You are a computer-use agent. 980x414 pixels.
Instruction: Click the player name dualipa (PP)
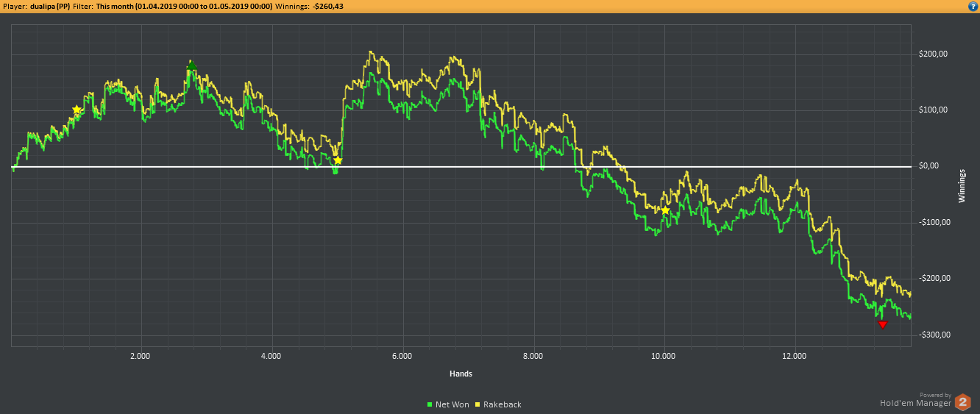51,6
